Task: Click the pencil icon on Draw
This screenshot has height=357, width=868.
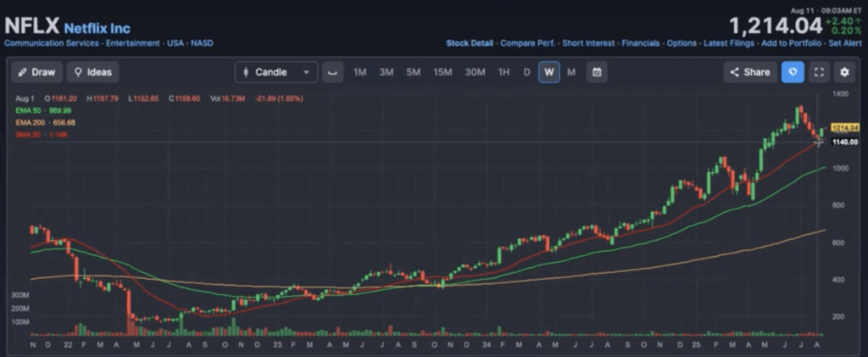Action: (x=23, y=72)
